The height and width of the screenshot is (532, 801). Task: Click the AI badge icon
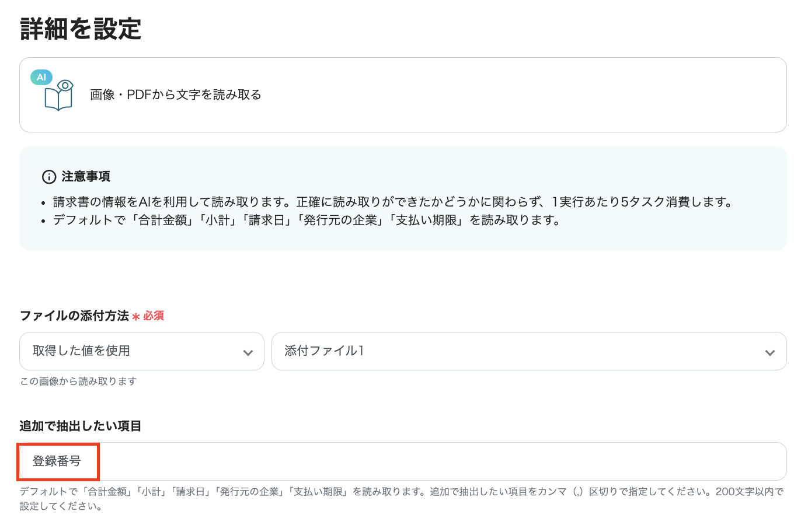41,76
